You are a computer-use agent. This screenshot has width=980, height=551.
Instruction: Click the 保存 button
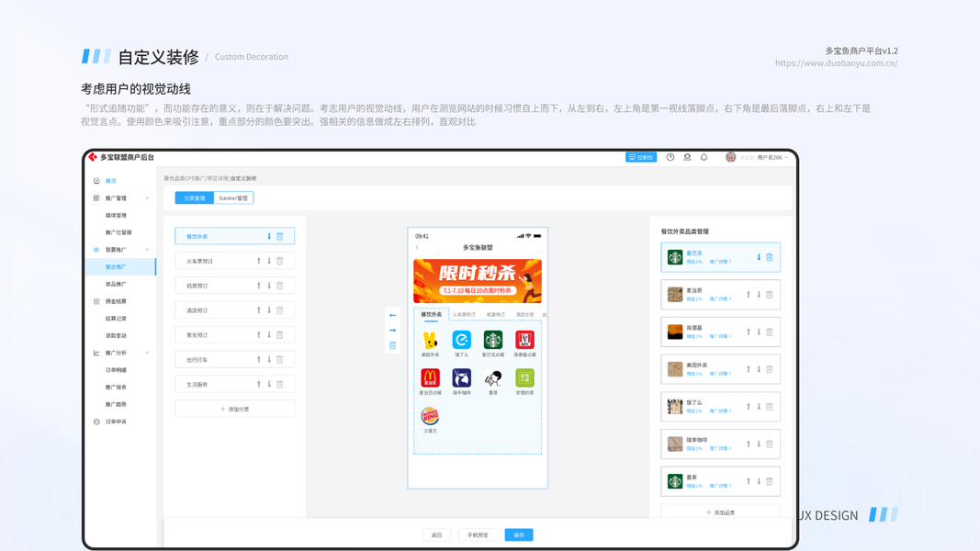pos(519,534)
